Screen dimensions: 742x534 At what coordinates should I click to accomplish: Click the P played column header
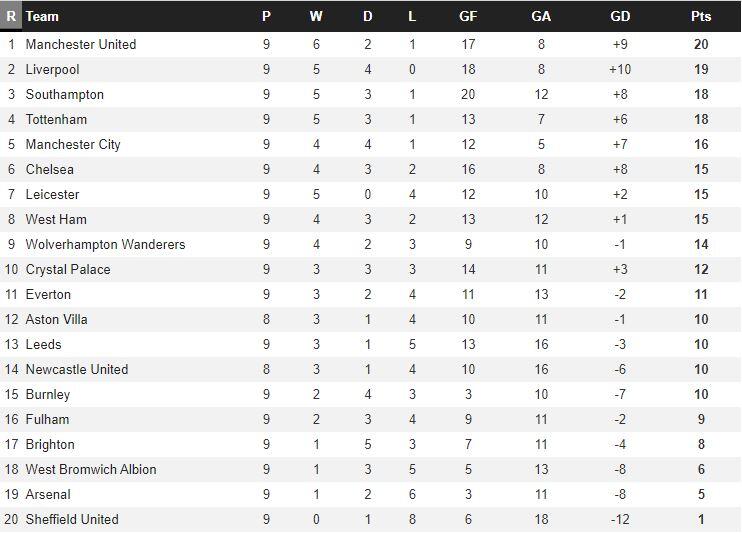tap(266, 16)
